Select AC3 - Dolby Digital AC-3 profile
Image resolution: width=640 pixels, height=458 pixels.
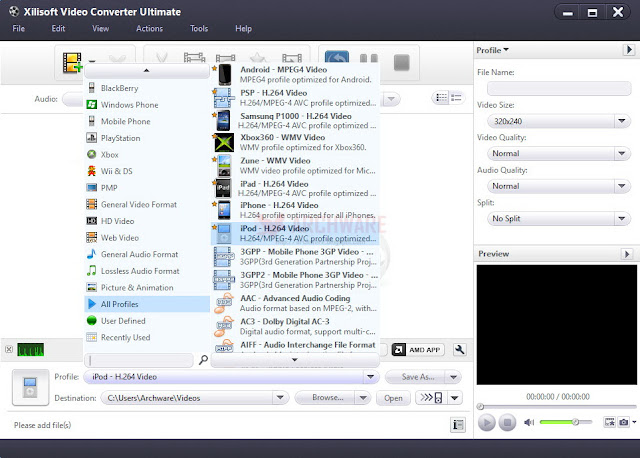click(295, 326)
